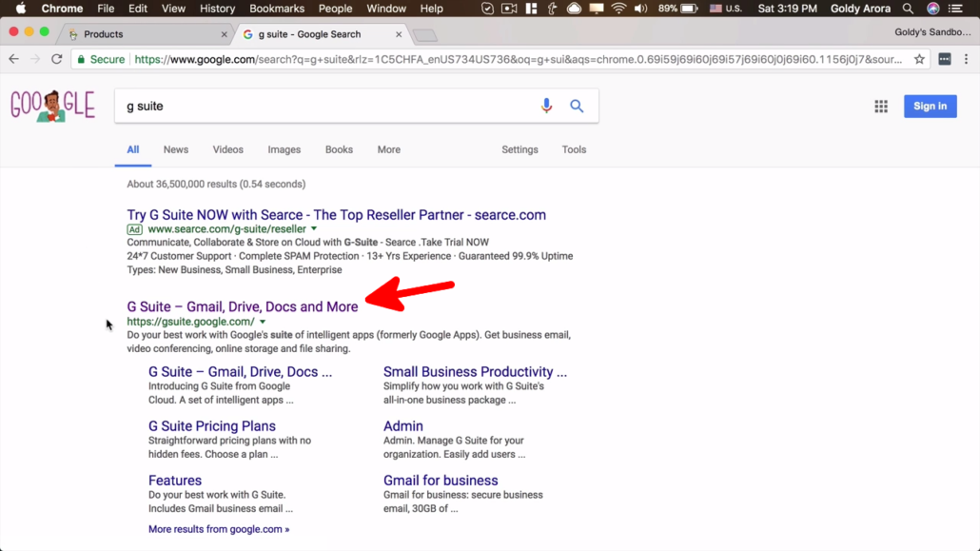
Task: Click the Goldy Arora user name in menu bar
Action: [x=860, y=9]
